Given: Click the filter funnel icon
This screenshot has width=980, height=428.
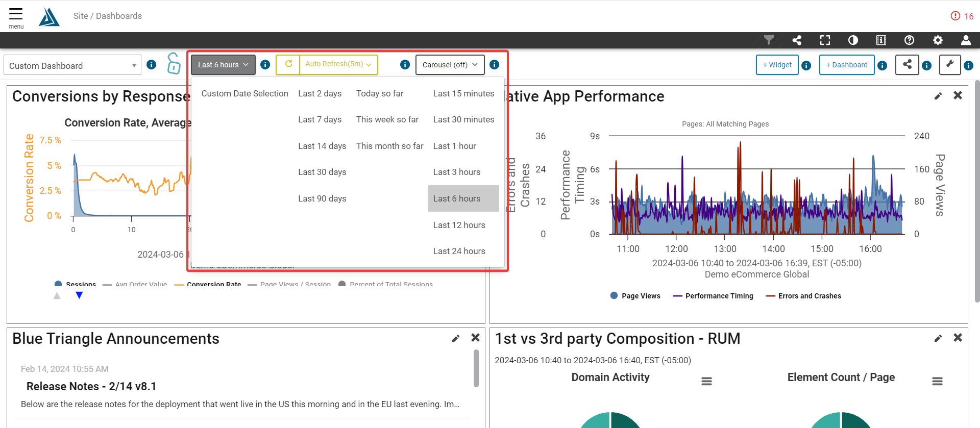Looking at the screenshot, I should coord(769,40).
